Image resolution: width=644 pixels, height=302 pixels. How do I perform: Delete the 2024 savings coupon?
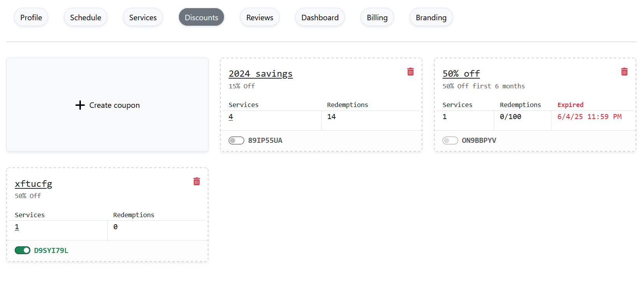[410, 72]
